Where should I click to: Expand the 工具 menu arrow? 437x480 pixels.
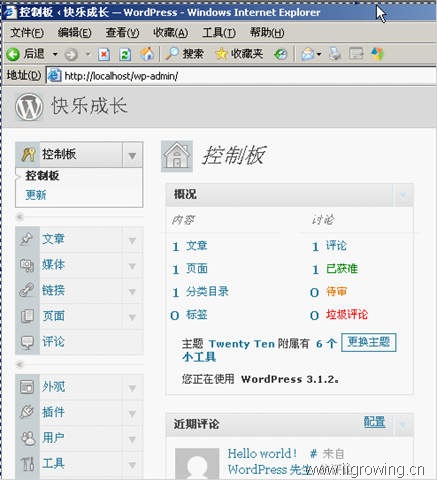point(132,464)
